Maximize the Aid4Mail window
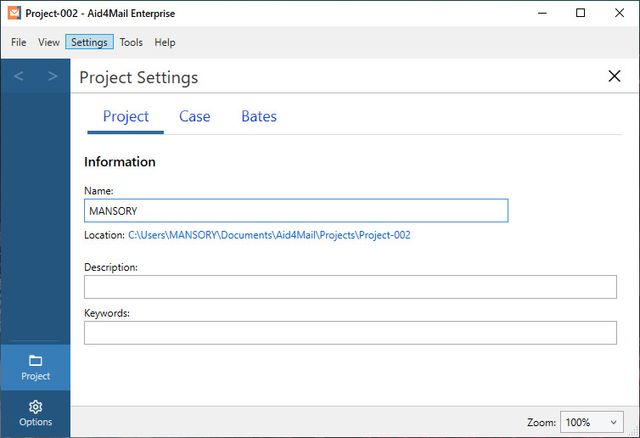640x438 pixels. click(580, 13)
